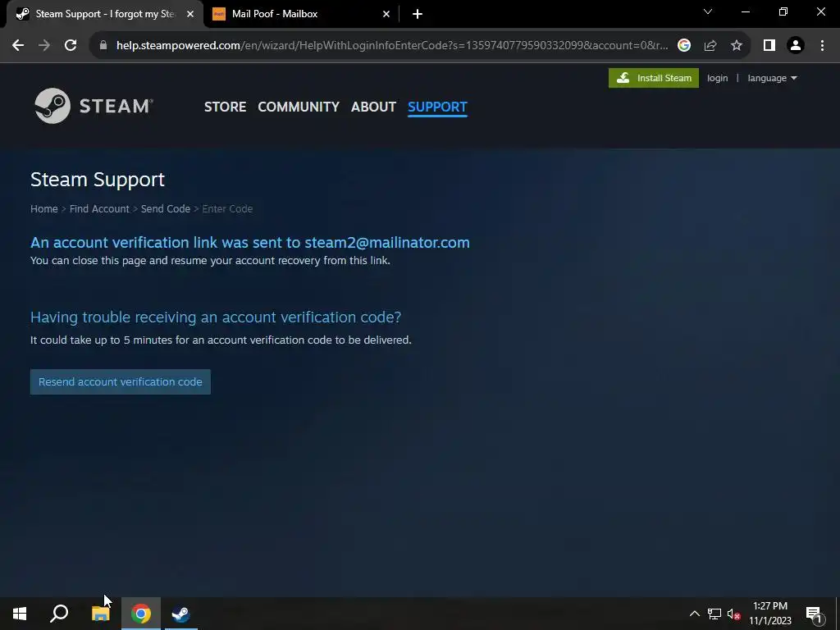Switch to Mail Poof - Mailbox tab

tap(302, 14)
